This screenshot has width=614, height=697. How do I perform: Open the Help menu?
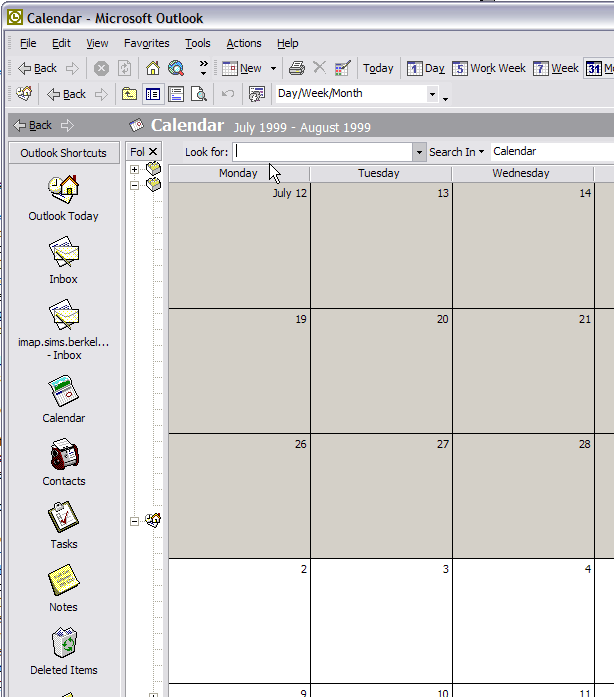[288, 43]
